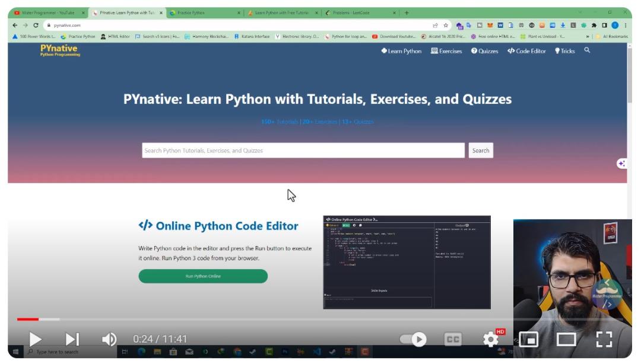Switch to the Practice Python browser tab

pos(204,12)
